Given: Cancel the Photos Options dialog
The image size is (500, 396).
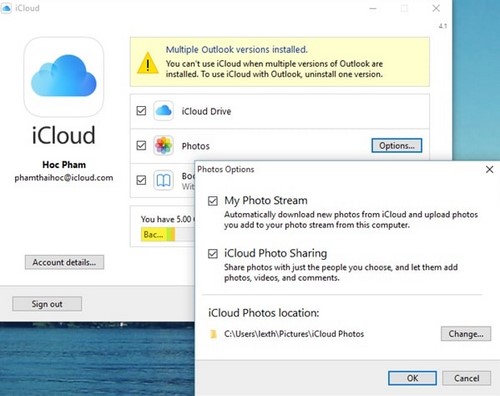Looking at the screenshot, I should 466,378.
